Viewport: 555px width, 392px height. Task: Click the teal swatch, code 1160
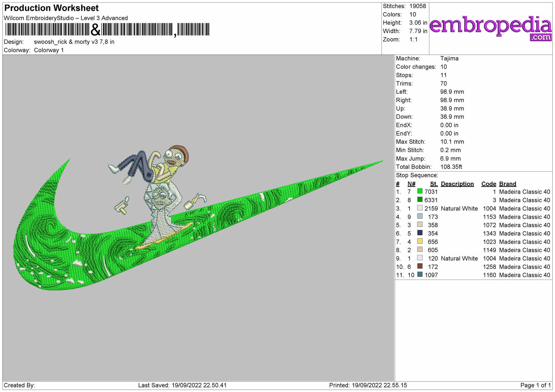click(420, 275)
